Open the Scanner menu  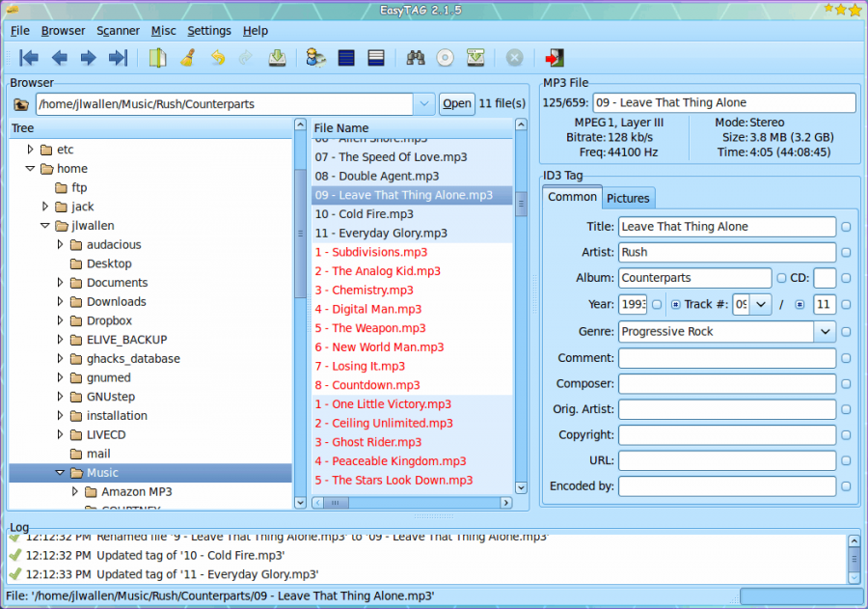[118, 30]
